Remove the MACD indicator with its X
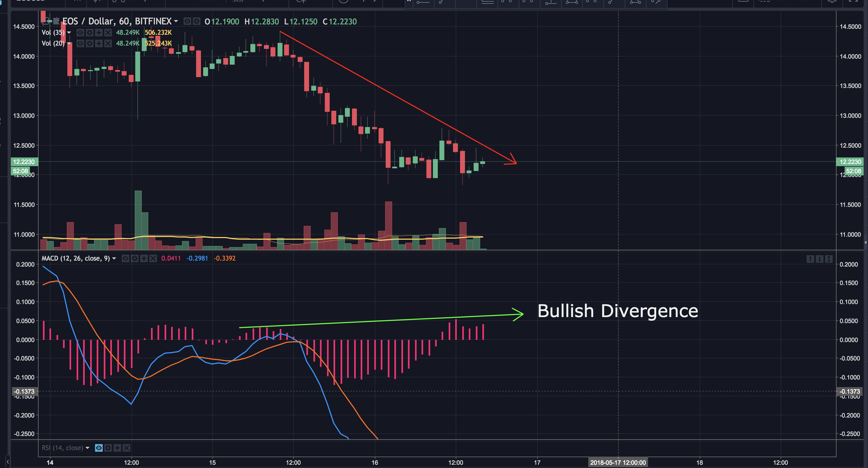 point(153,258)
